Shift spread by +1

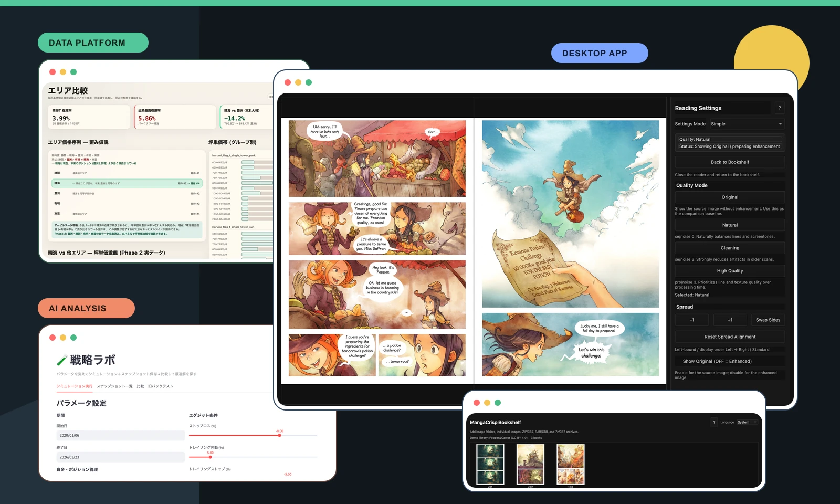tap(730, 320)
